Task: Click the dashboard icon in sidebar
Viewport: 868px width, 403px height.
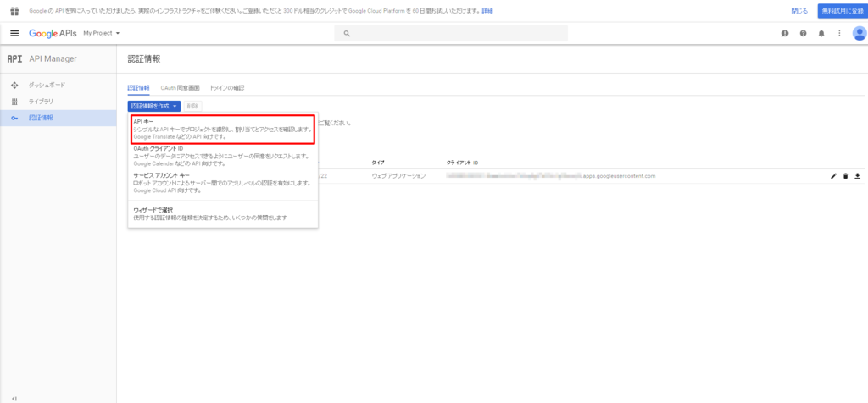Action: (15, 86)
